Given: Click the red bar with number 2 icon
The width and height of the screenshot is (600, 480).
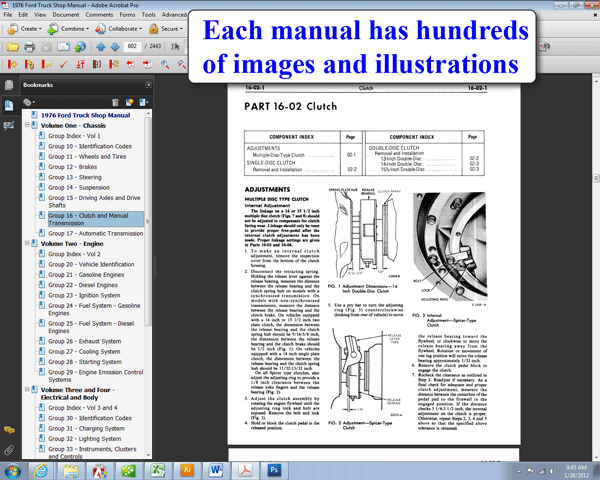Looking at the screenshot, I should click(x=114, y=64).
